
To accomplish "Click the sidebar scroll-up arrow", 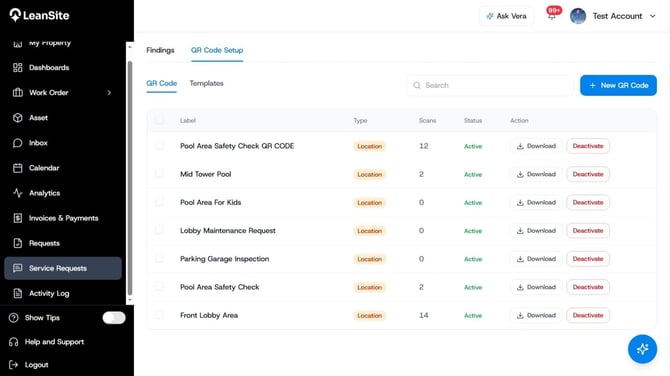I will click(130, 46).
